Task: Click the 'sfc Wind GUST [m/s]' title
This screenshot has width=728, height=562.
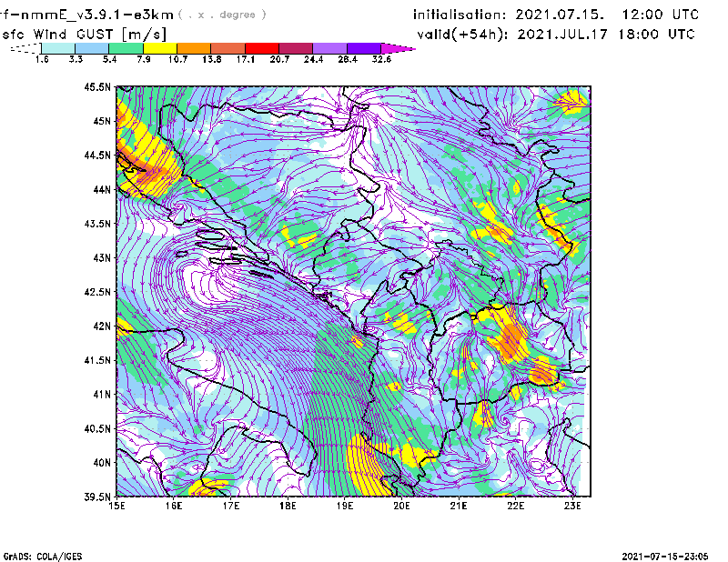Action: [84, 35]
